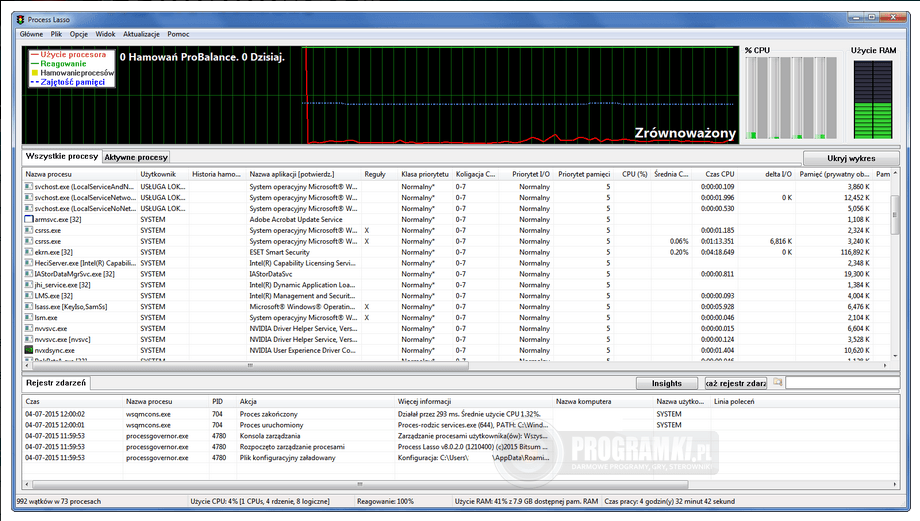Sort by the Reguły column header
Viewport: 920px width, 521px height.
click(379, 174)
